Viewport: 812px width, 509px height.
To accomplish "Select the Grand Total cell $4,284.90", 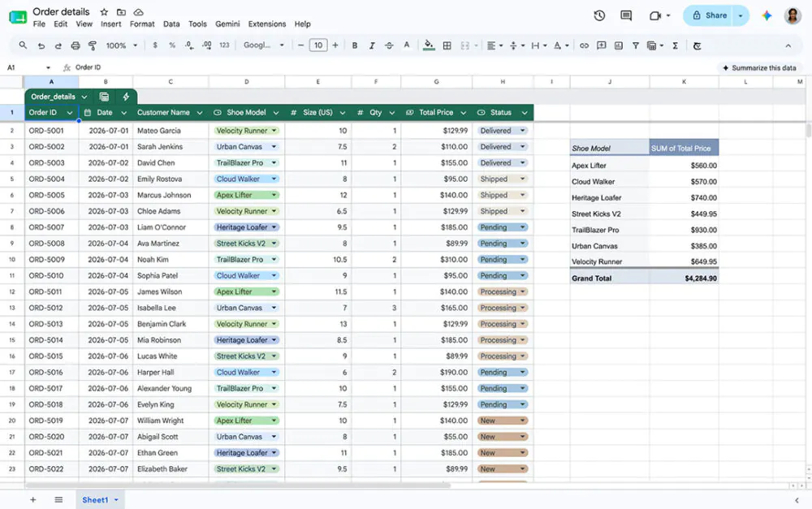I will [684, 278].
